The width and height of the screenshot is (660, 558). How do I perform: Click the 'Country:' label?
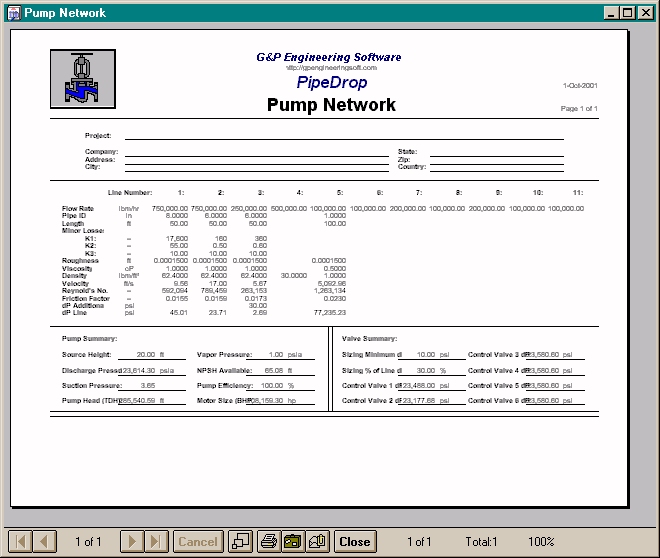[x=412, y=167]
